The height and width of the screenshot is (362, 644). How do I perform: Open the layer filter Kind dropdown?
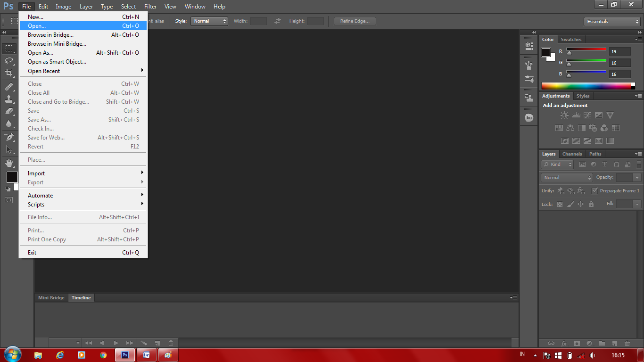point(558,165)
